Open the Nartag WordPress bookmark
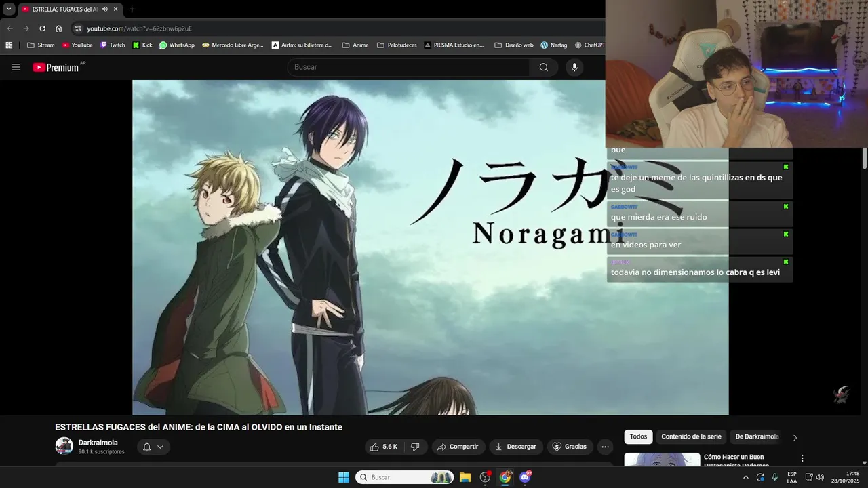Viewport: 868px width, 488px height. 553,45
